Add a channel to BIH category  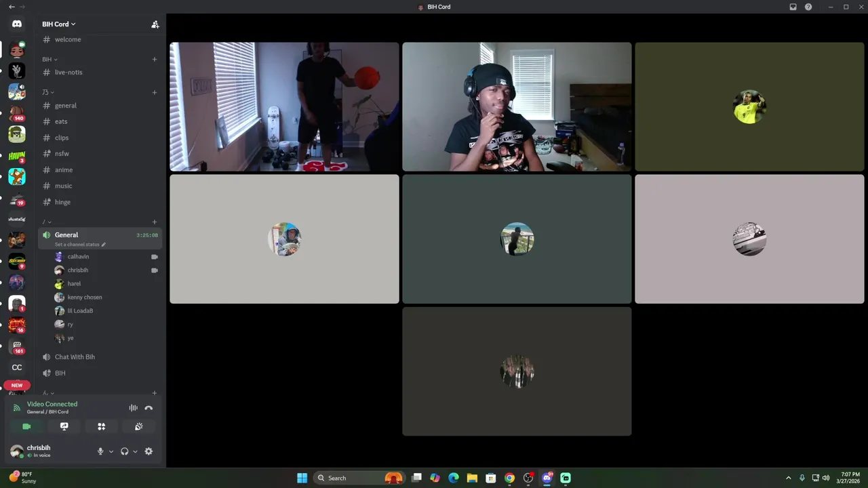click(155, 59)
